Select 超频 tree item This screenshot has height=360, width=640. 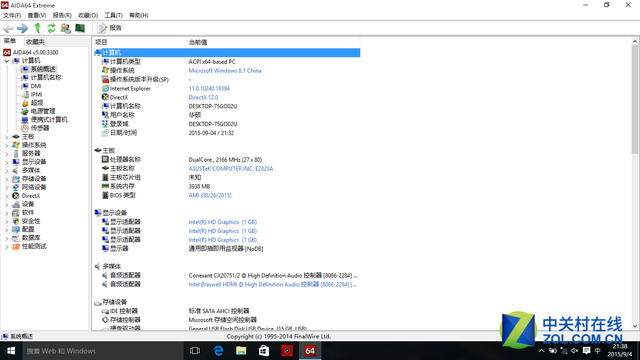(x=37, y=103)
